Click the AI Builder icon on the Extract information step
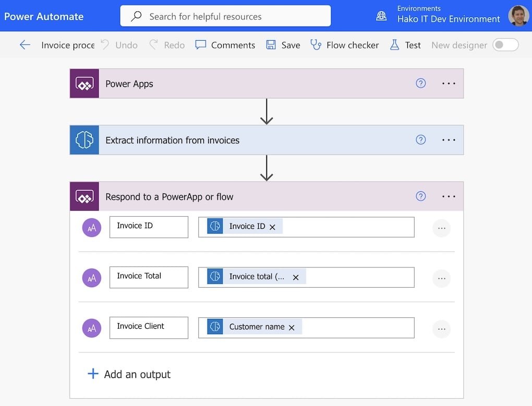532x406 pixels. 84,140
